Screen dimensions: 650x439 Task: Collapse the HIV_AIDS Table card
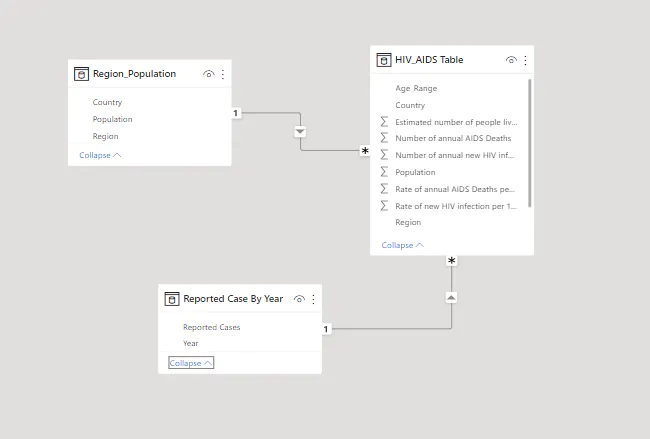(402, 245)
